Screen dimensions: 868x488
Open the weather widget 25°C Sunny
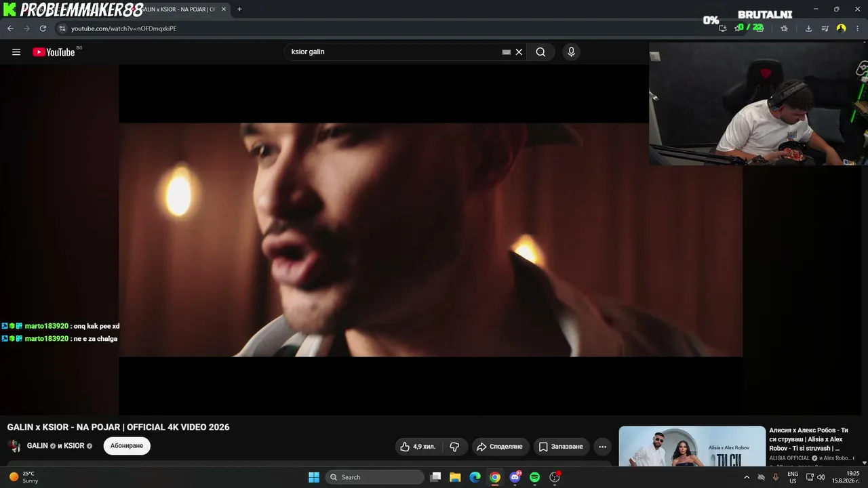[24, 477]
